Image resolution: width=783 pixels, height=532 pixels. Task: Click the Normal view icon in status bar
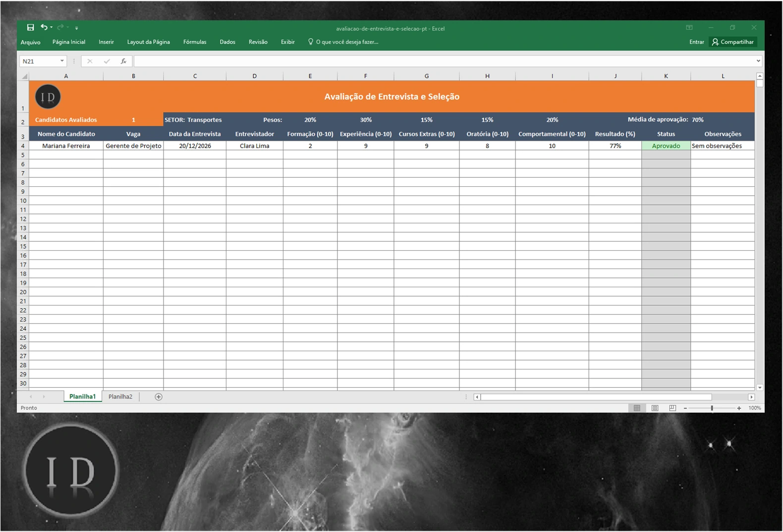pos(637,408)
